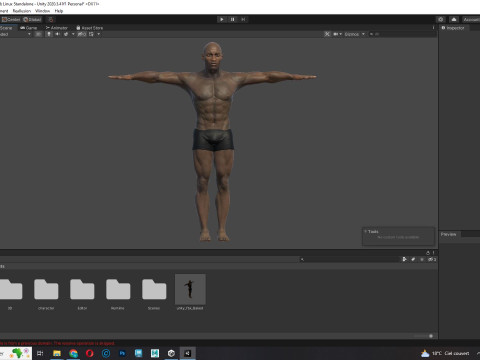Switch to the Scene tab
The image size is (480, 360).
[7, 28]
